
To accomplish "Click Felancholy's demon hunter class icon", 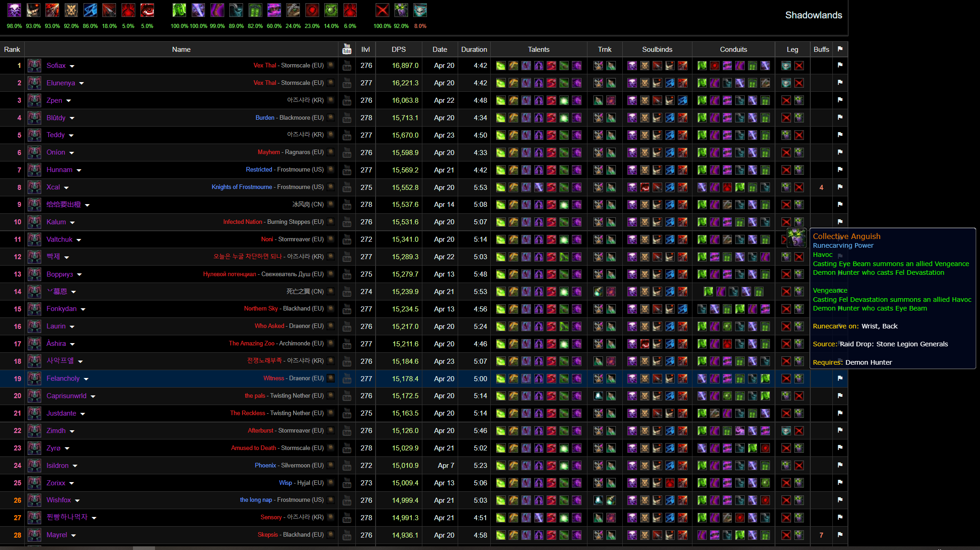I will [34, 378].
